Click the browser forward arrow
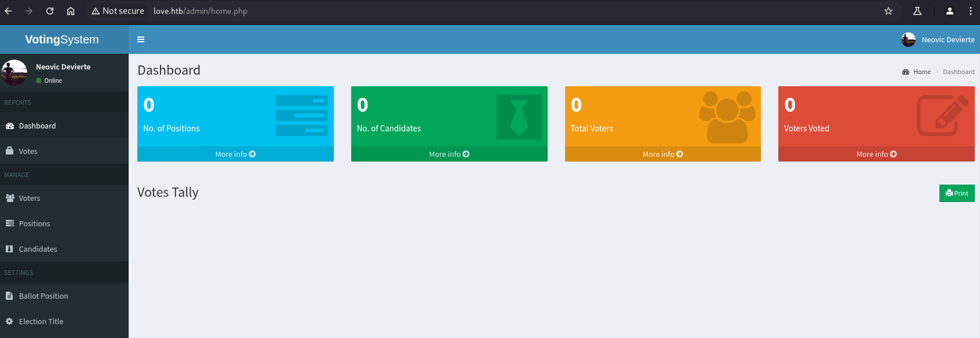980x338 pixels. pos(29,11)
